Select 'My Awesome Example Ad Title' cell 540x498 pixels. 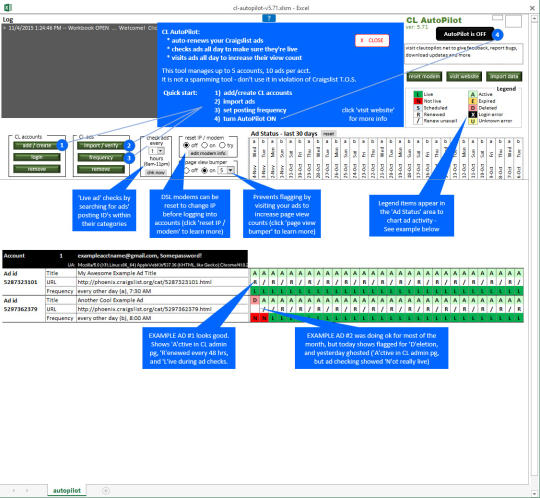tap(162, 273)
